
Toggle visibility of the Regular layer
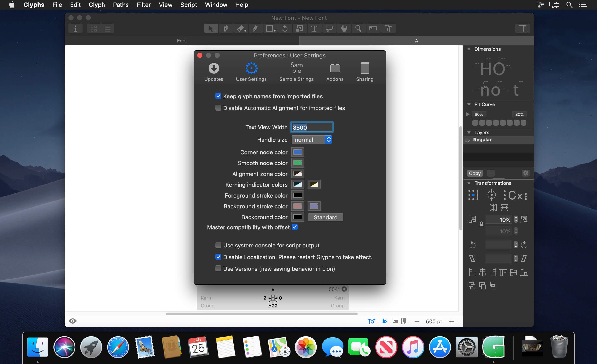click(467, 140)
